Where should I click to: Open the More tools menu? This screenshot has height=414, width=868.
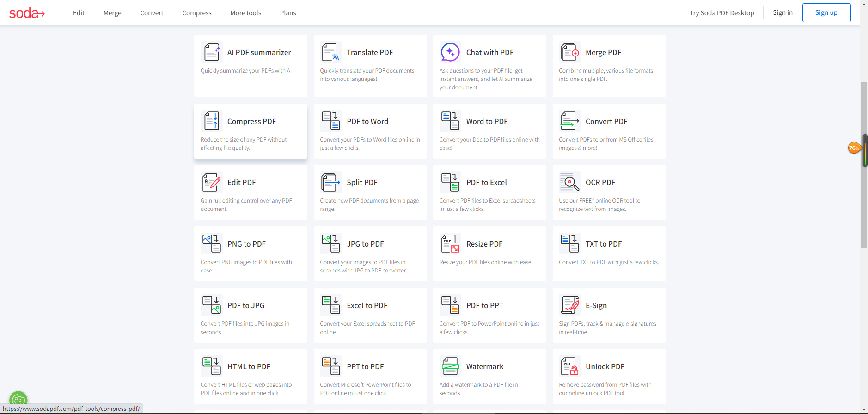coord(246,13)
